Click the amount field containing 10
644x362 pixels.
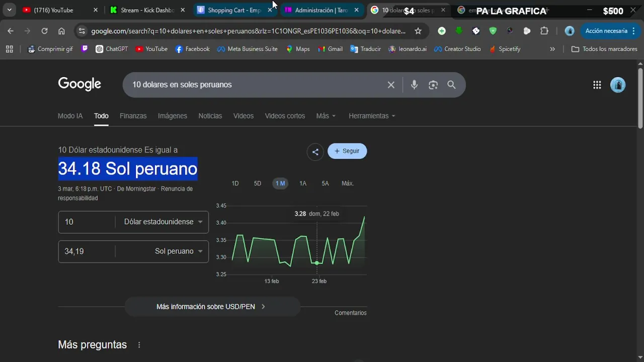[87, 222]
